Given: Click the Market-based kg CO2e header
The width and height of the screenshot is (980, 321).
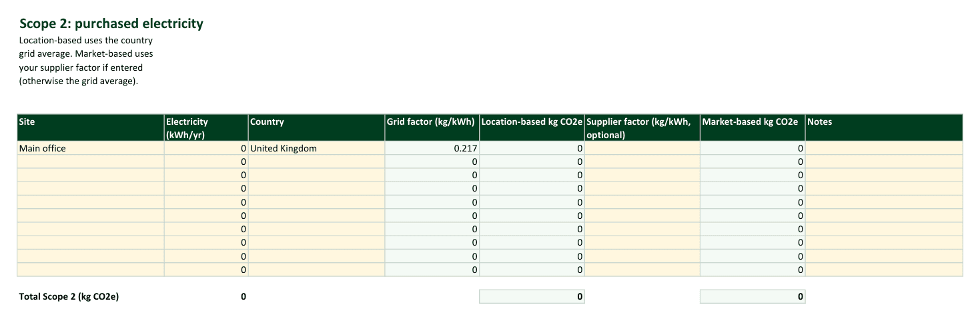Looking at the screenshot, I should [753, 127].
